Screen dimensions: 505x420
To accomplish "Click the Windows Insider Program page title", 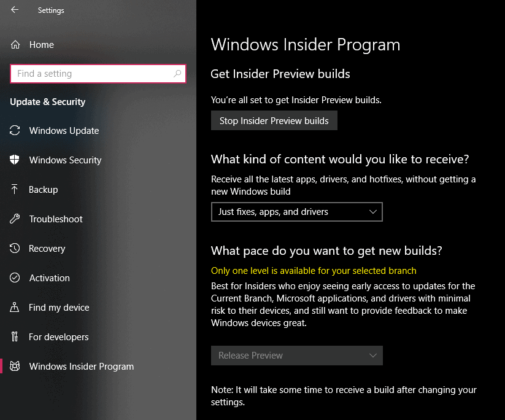I will [x=306, y=44].
